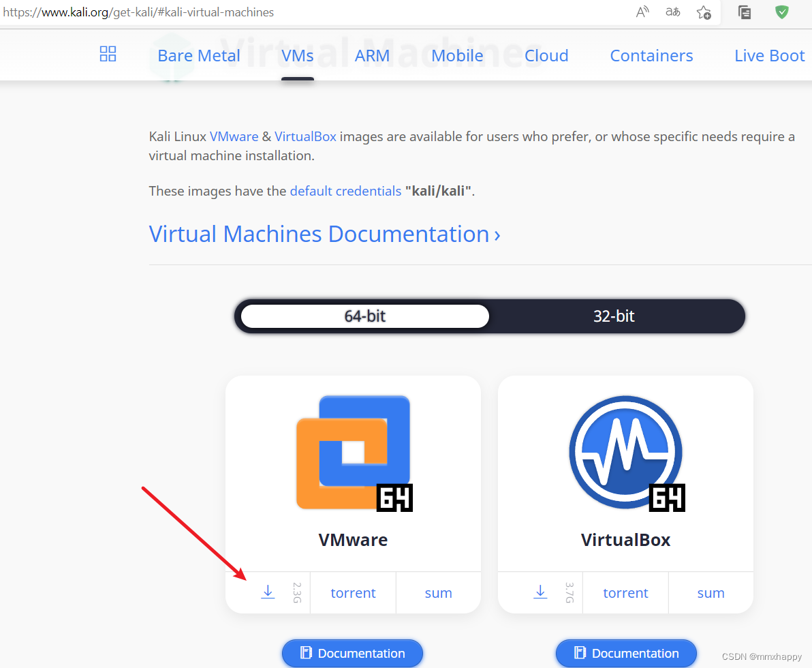Add page to favorites with star icon
This screenshot has width=812, height=668.
coord(704,12)
